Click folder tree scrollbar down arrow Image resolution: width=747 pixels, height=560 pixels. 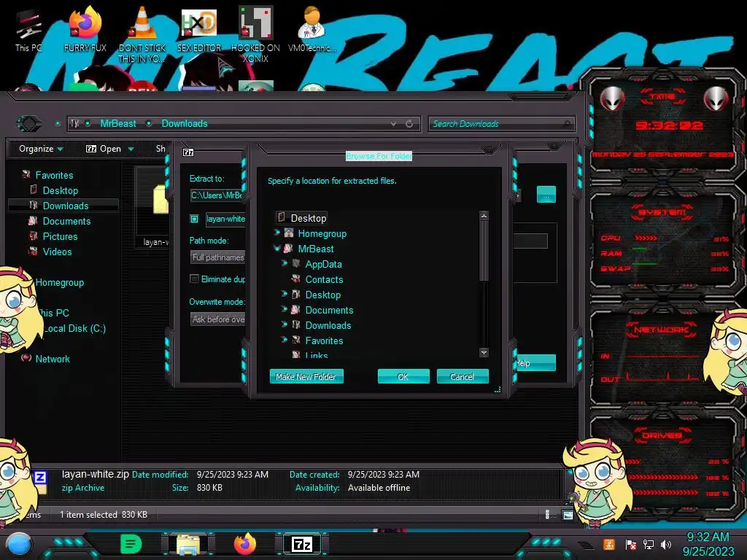point(484,352)
